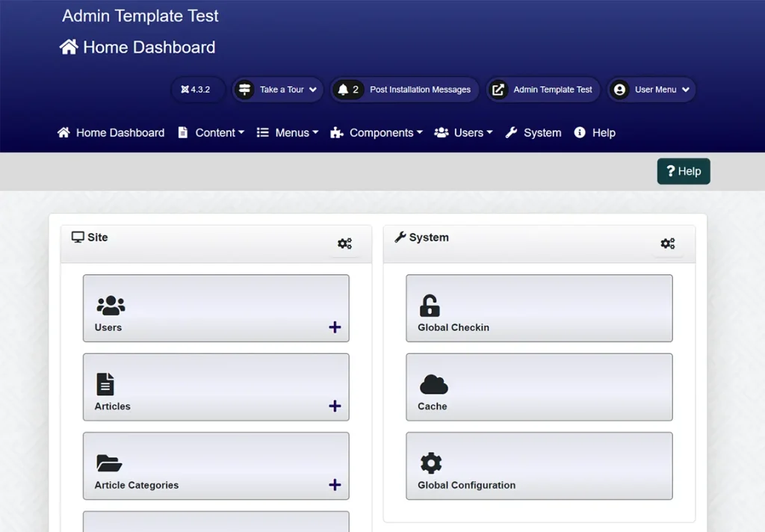Open the Admin Template Test site link
765x532 pixels.
coord(542,90)
